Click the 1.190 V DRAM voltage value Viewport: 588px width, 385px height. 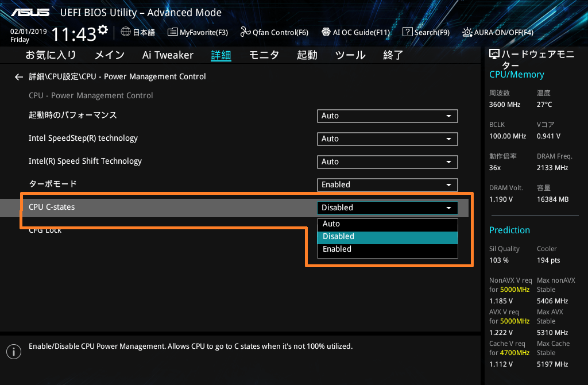(501, 199)
